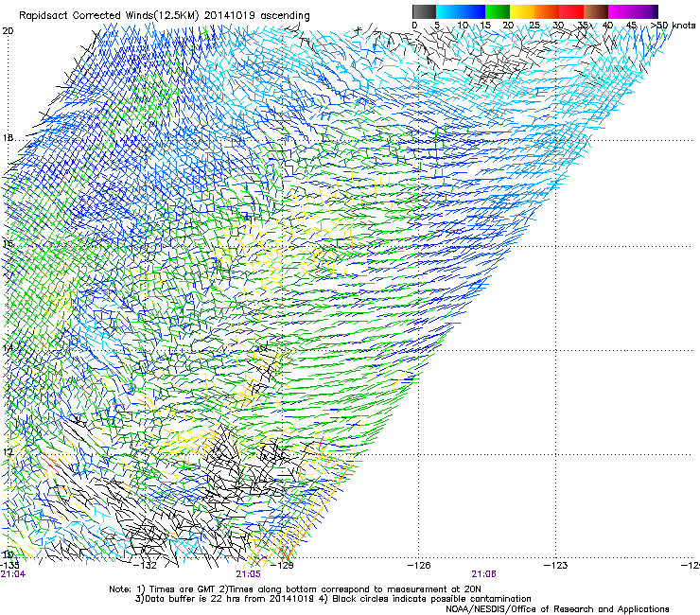Pick the orange 25-30 knots legend segment
Viewport: 700px width, 615px height.
pos(547,11)
